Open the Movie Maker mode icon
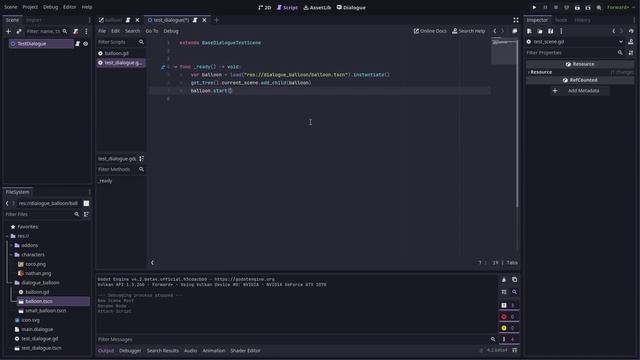Image resolution: width=640 pixels, height=360 pixels. point(599,7)
